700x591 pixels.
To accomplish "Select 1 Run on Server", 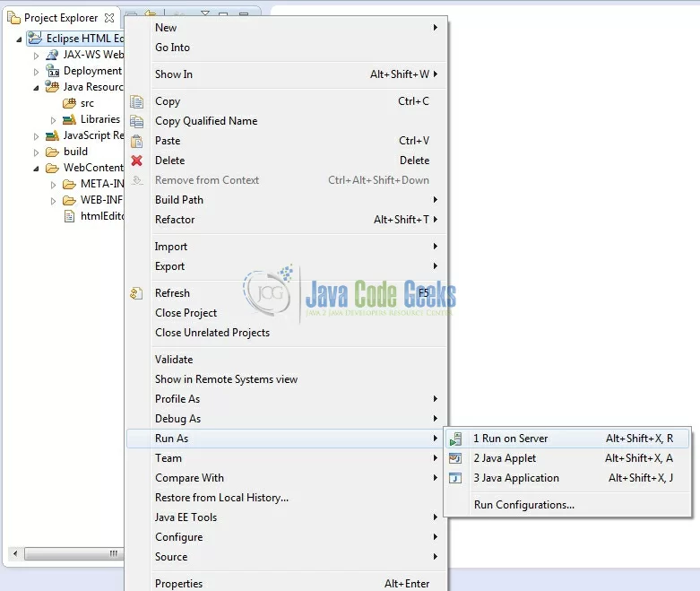I will click(568, 439).
